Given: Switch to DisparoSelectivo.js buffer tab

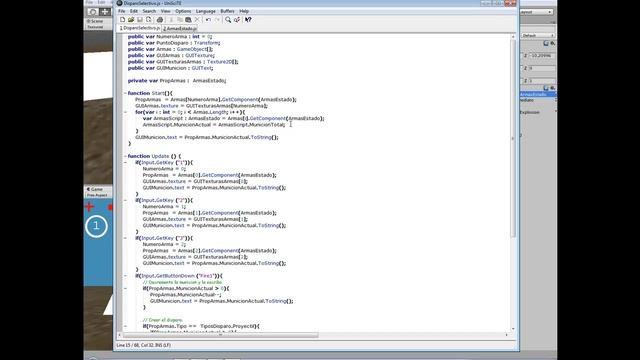Looking at the screenshot, I should pos(139,28).
